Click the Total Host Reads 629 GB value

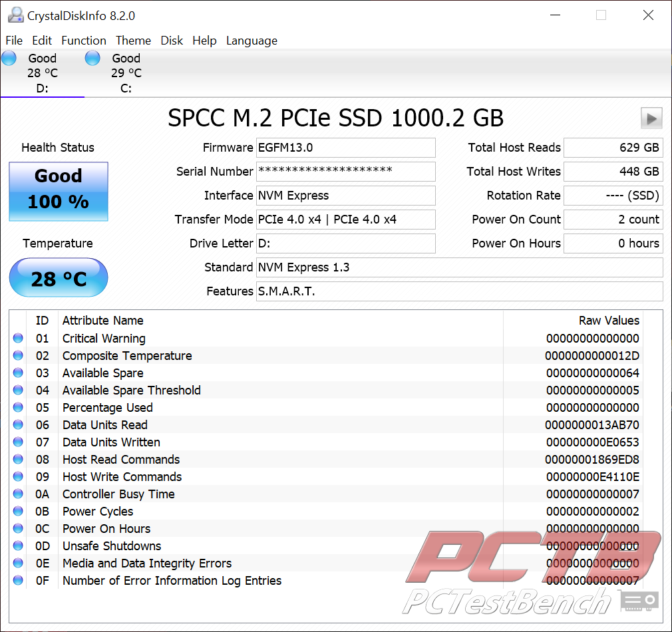tap(613, 148)
